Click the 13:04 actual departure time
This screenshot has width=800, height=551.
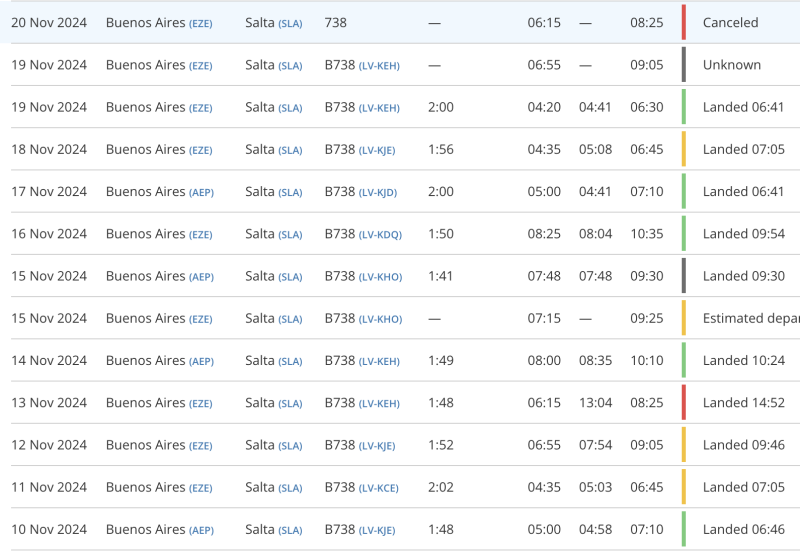coord(595,403)
